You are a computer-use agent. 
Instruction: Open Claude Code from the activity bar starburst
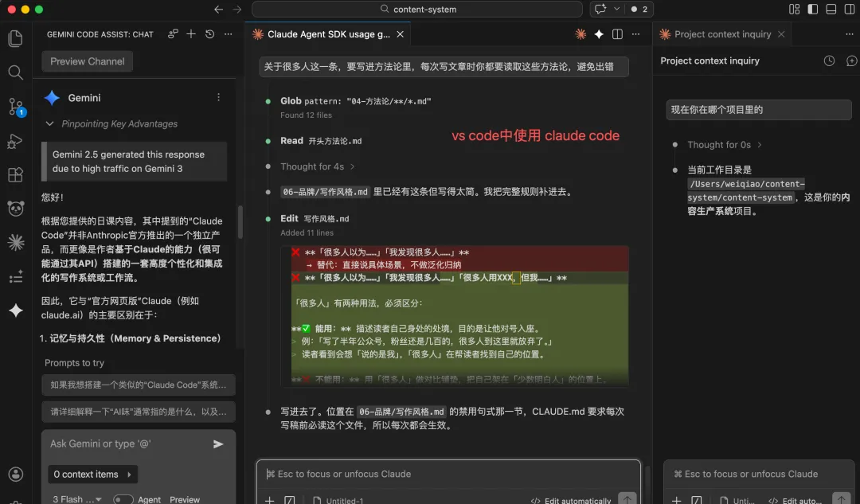[15, 242]
